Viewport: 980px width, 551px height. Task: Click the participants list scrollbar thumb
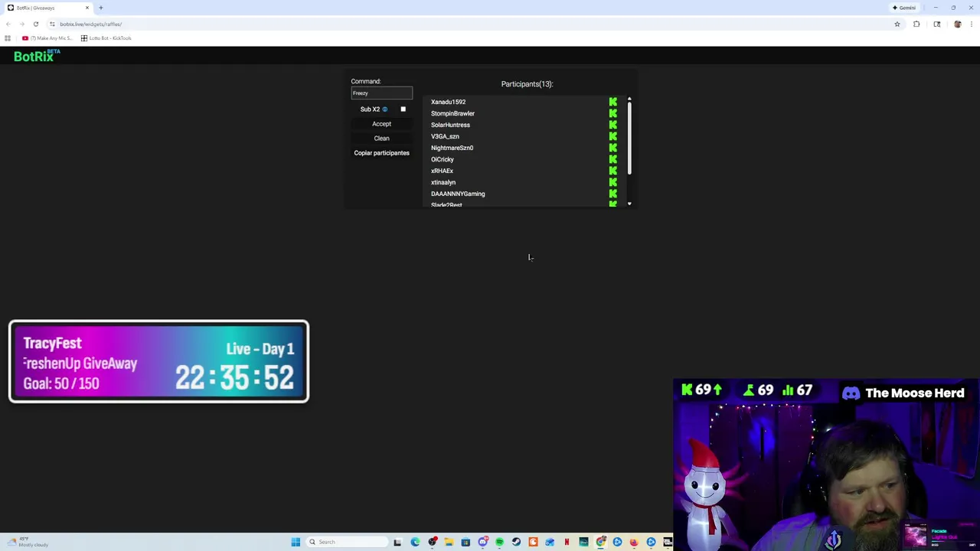629,139
